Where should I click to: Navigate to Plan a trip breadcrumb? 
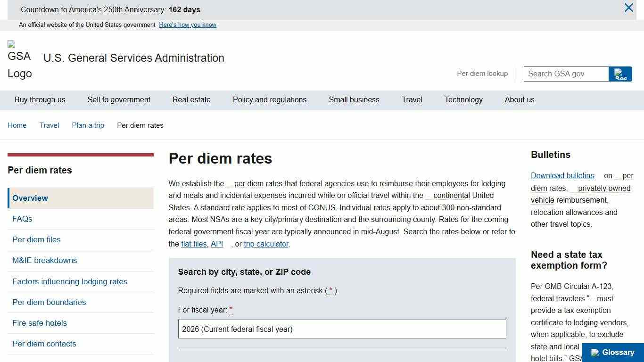pyautogui.click(x=88, y=125)
